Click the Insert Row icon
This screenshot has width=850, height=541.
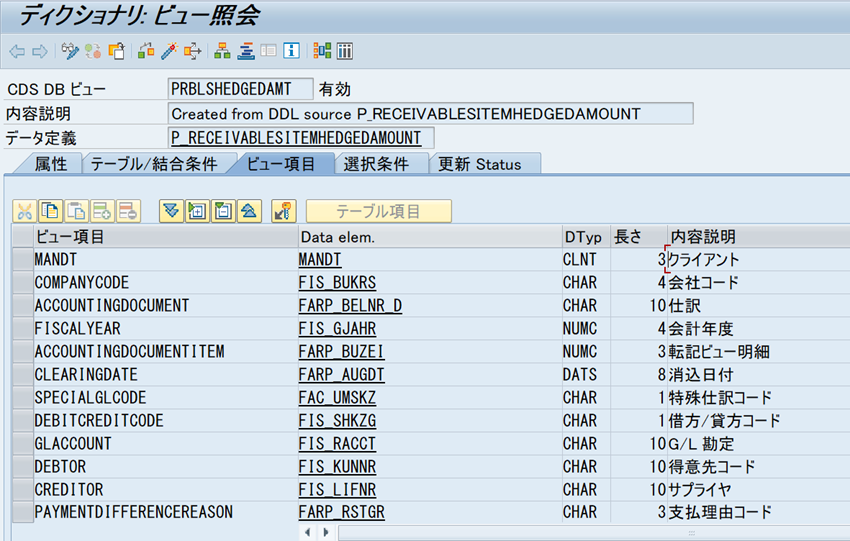click(102, 211)
